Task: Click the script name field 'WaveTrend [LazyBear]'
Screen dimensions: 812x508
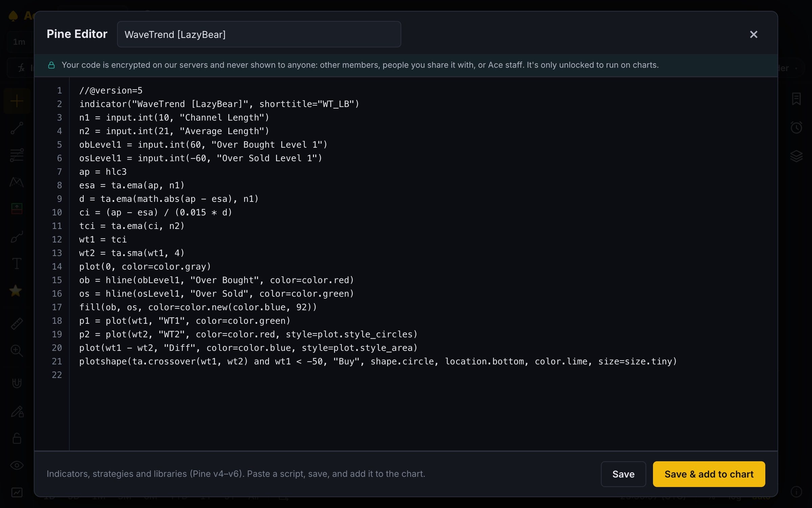Action: click(259, 34)
